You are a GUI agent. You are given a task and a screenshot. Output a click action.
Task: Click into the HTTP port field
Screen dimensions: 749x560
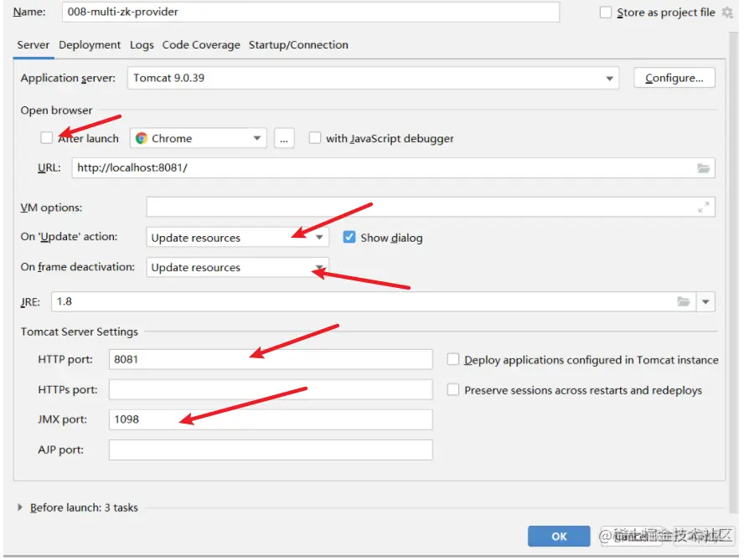(x=271, y=359)
